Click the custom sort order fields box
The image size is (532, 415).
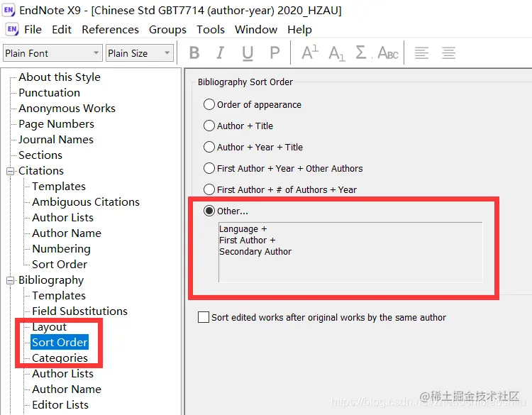coord(350,252)
